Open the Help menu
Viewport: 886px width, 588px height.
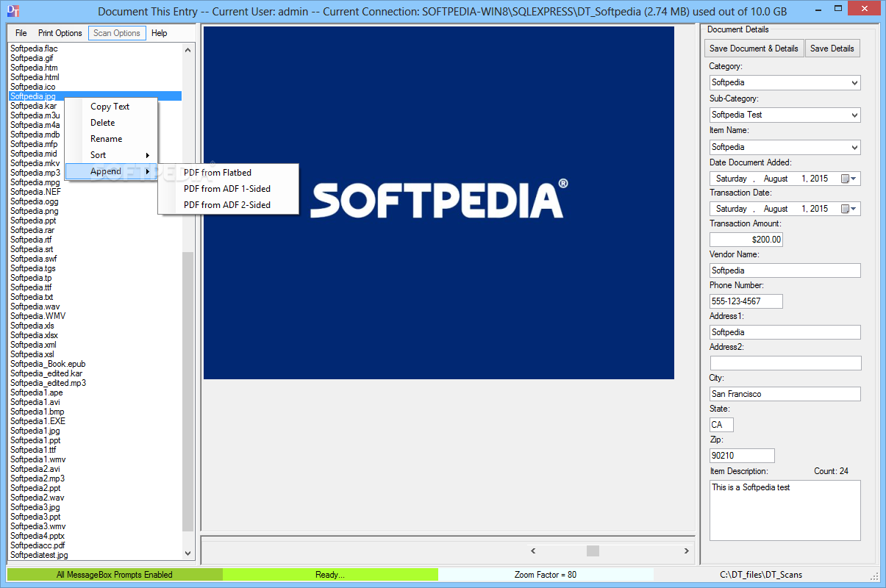[160, 33]
